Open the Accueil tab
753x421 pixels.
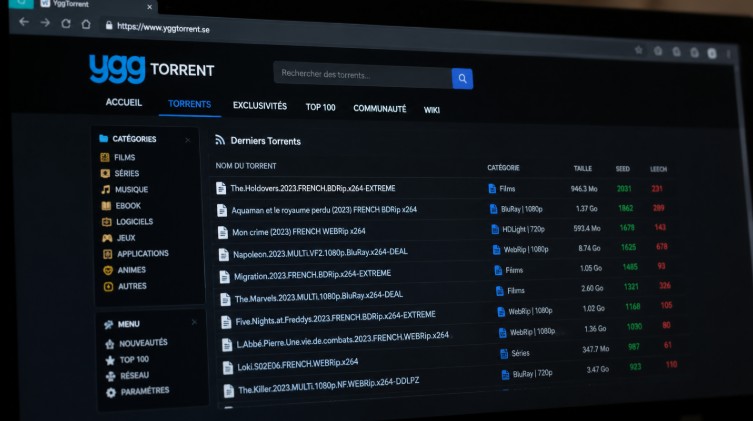point(124,102)
